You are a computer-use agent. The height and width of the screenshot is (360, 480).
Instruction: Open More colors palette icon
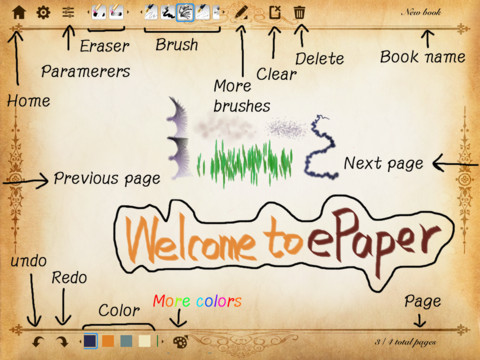click(180, 342)
